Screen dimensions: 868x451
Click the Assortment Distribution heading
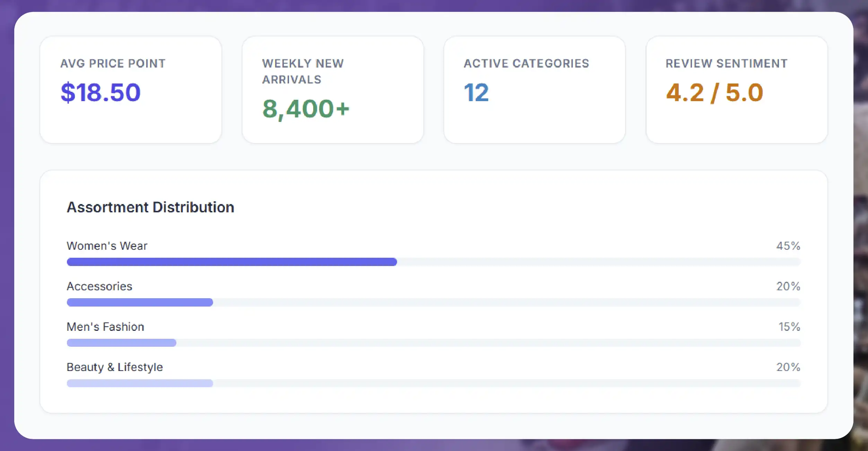[x=150, y=207]
